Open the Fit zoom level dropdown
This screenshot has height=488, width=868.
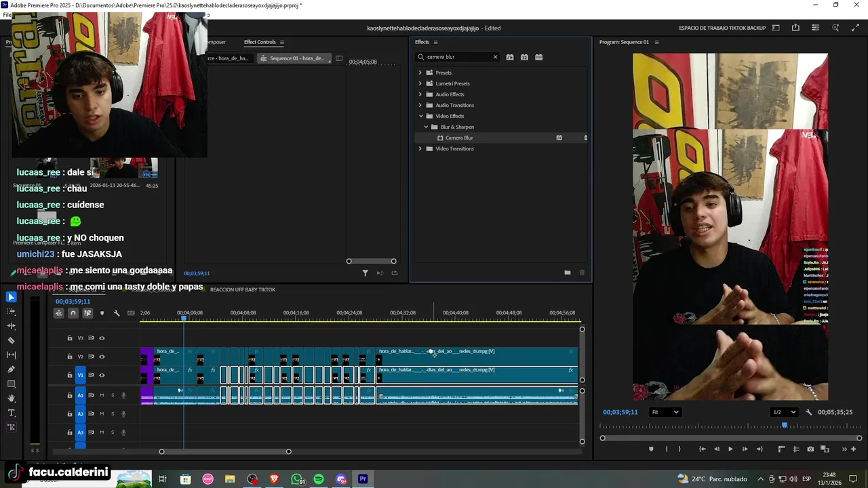(665, 412)
